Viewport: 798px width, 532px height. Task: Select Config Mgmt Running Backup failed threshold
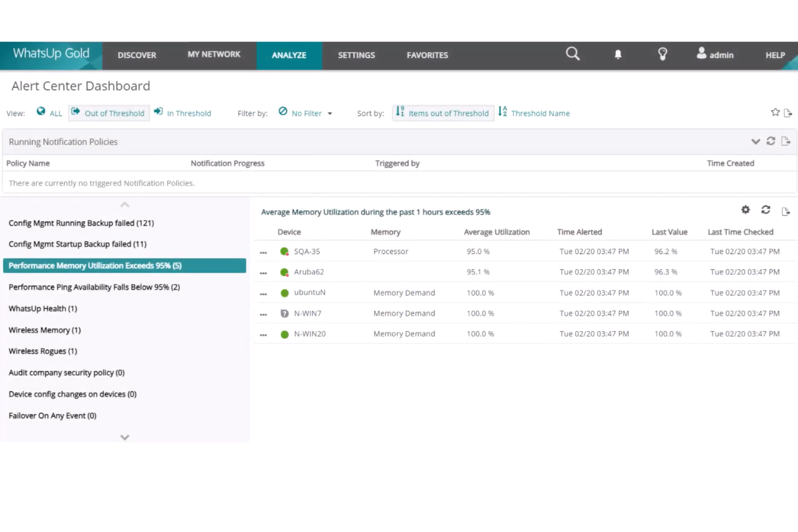(x=81, y=223)
